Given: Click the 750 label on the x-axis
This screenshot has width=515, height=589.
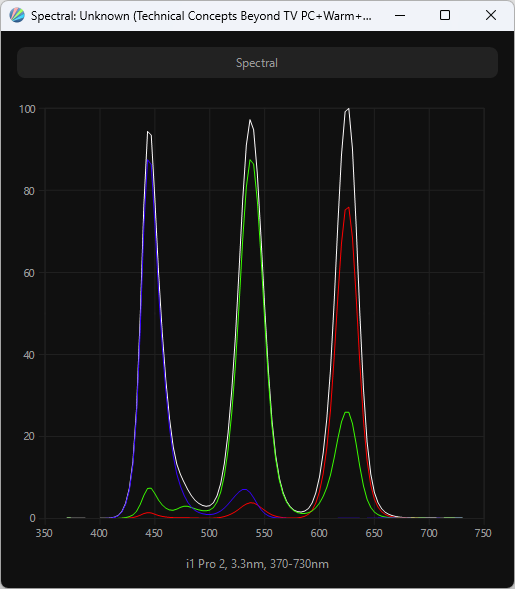Looking at the screenshot, I should click(483, 533).
